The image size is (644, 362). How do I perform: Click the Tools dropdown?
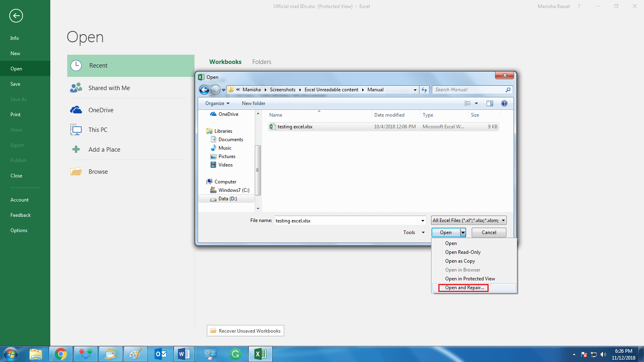(x=414, y=232)
